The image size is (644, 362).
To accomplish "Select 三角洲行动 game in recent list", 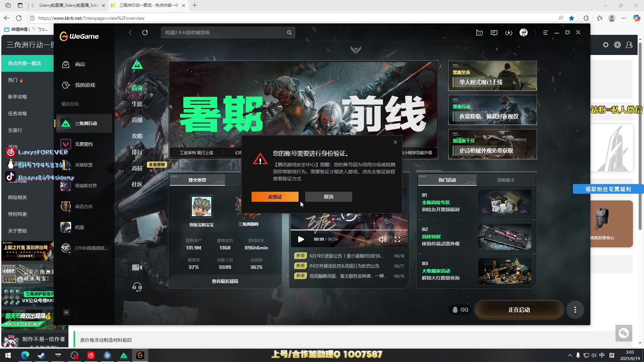I will point(84,123).
